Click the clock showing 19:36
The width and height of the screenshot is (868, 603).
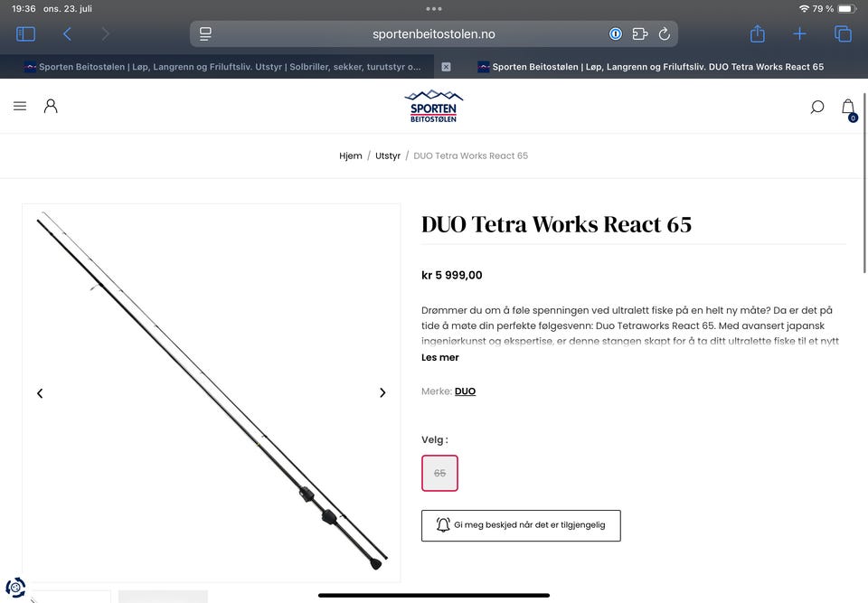pos(24,9)
